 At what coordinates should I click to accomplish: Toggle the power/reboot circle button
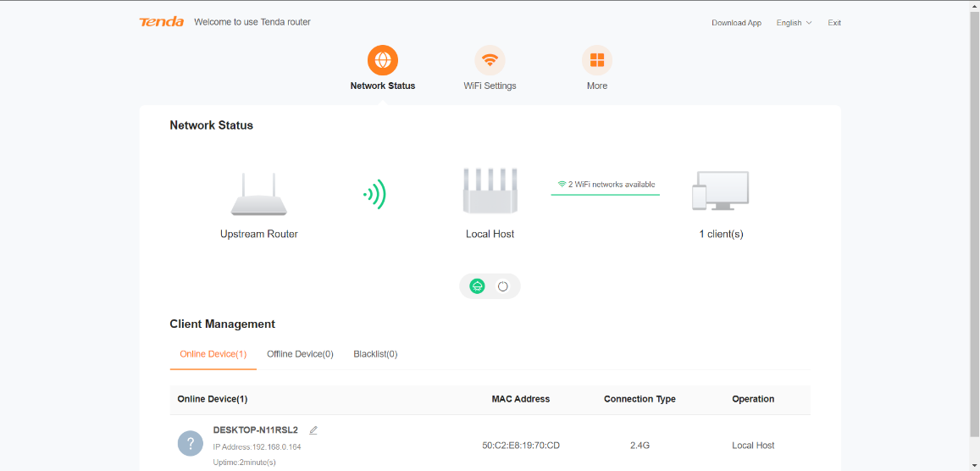pos(503,286)
